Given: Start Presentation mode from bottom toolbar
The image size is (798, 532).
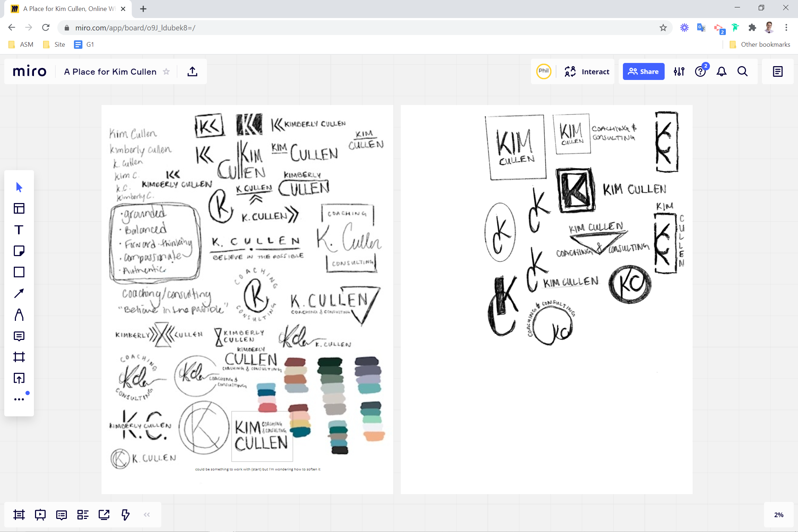Looking at the screenshot, I should [x=40, y=515].
